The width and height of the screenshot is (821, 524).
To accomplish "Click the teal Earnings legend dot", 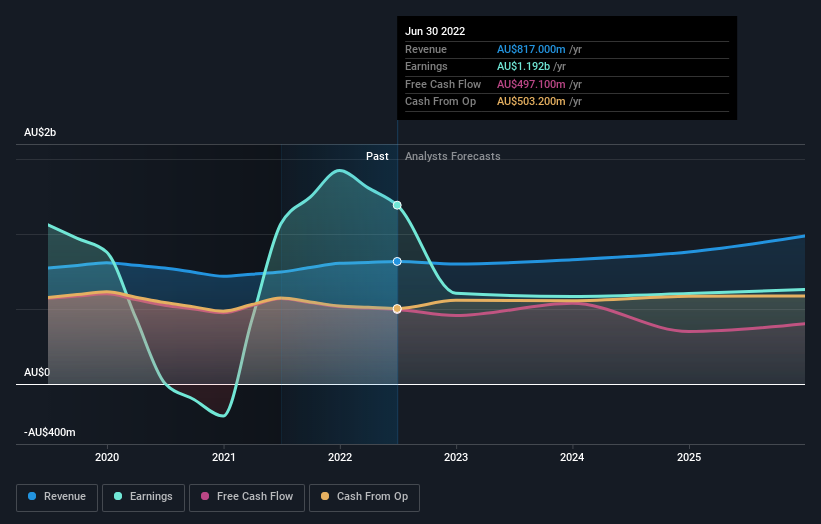I will (118, 496).
